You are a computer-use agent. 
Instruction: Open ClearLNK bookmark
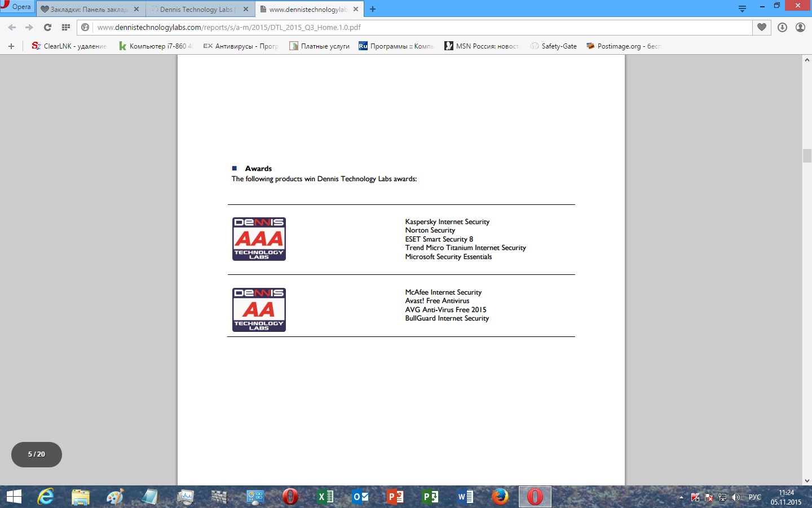[69, 46]
